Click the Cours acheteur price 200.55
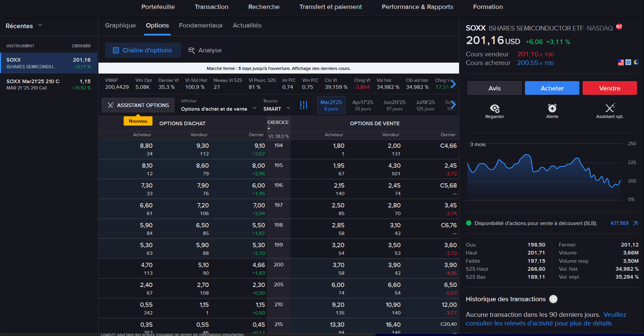 [528, 63]
